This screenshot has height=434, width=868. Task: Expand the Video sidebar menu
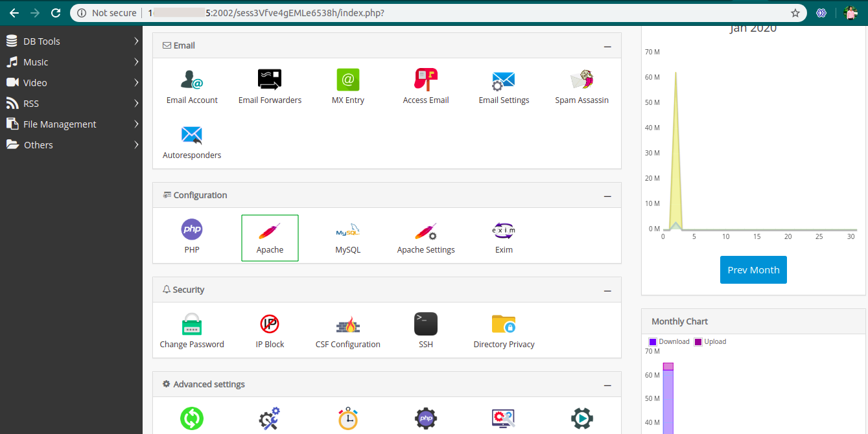click(x=71, y=82)
